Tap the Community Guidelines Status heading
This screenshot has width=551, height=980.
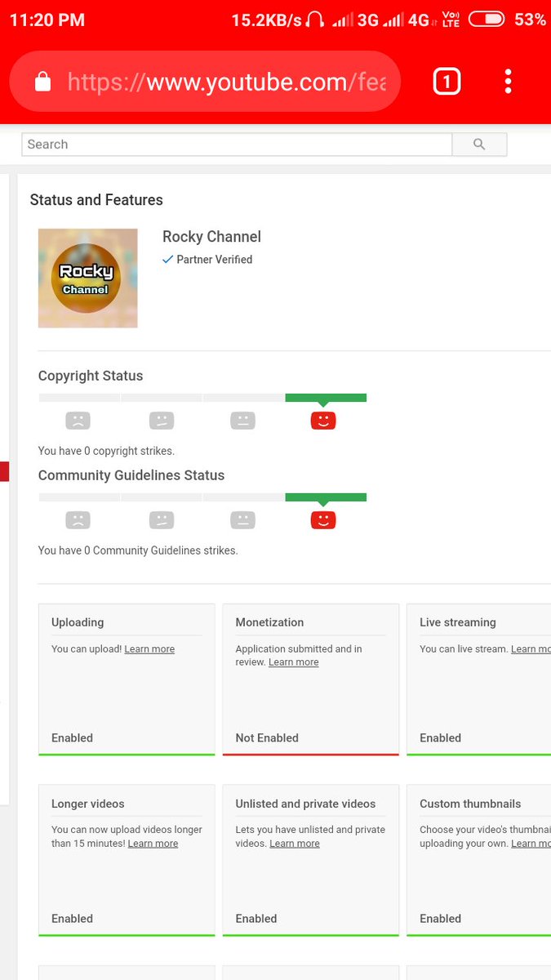[131, 475]
